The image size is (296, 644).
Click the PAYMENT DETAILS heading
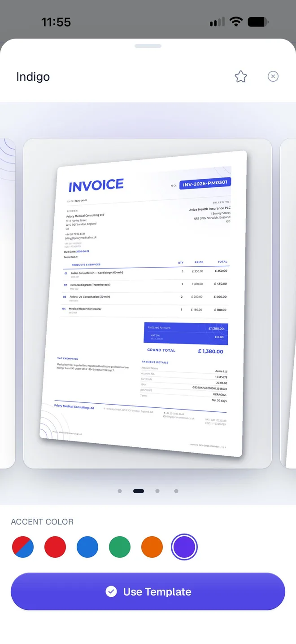[155, 362]
